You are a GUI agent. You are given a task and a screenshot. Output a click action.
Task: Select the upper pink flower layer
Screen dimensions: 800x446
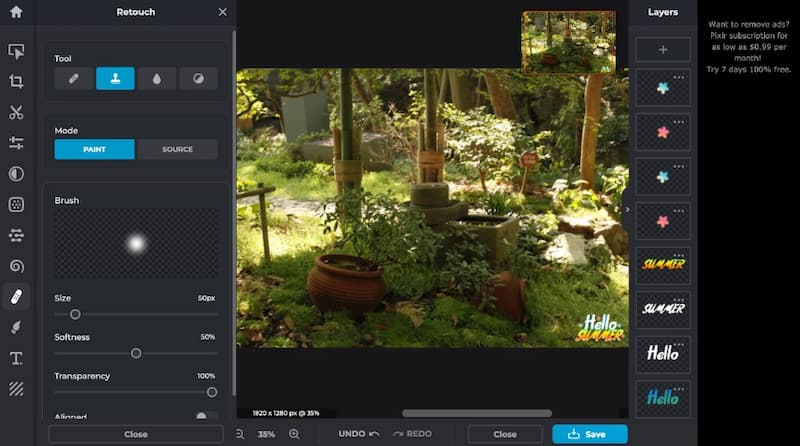click(x=663, y=132)
